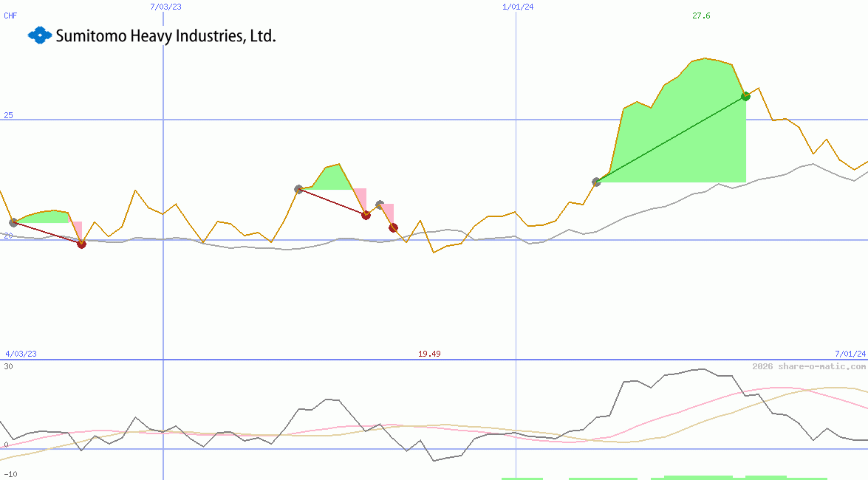Click the red marker on the middle downtrend line
Screen dimensions: 868x480
tap(366, 215)
